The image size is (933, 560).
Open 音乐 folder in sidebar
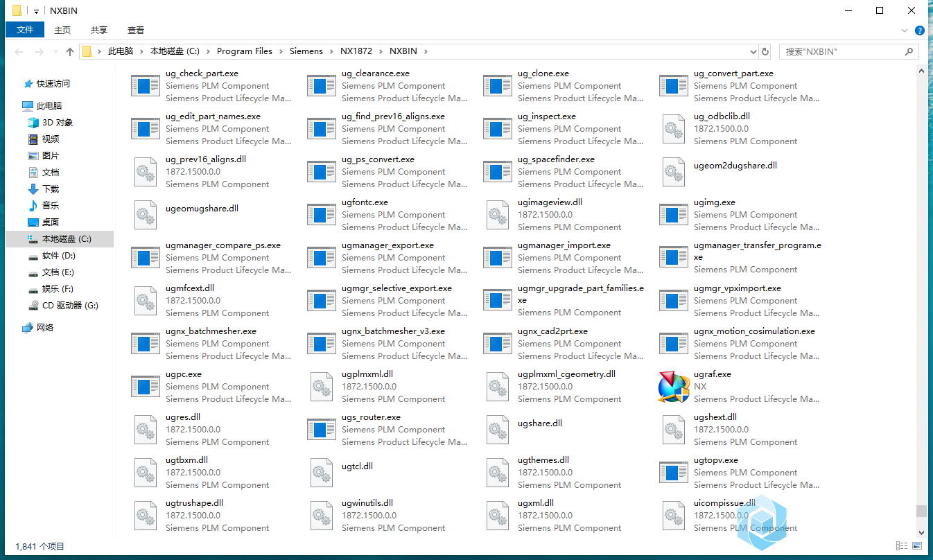[51, 205]
